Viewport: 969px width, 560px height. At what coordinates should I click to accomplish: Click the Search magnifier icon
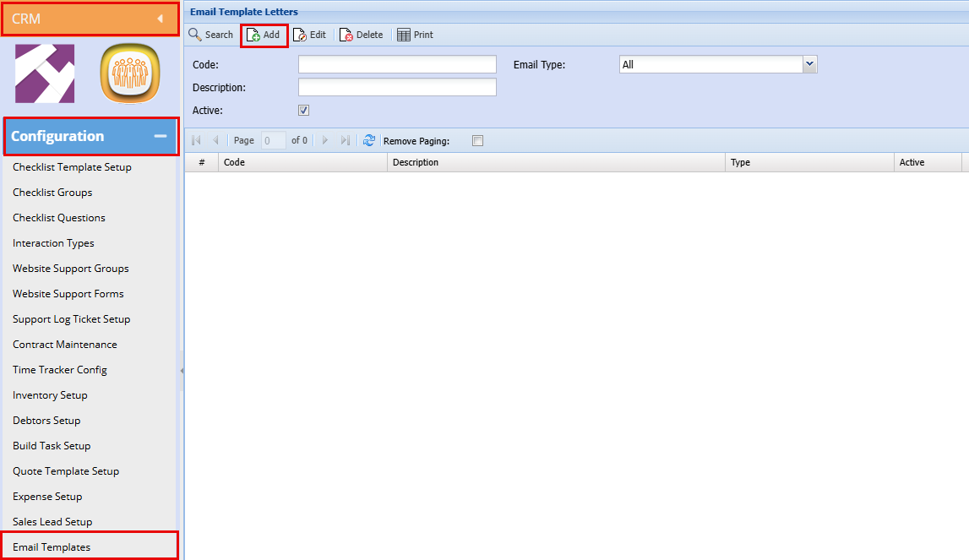pyautogui.click(x=194, y=35)
